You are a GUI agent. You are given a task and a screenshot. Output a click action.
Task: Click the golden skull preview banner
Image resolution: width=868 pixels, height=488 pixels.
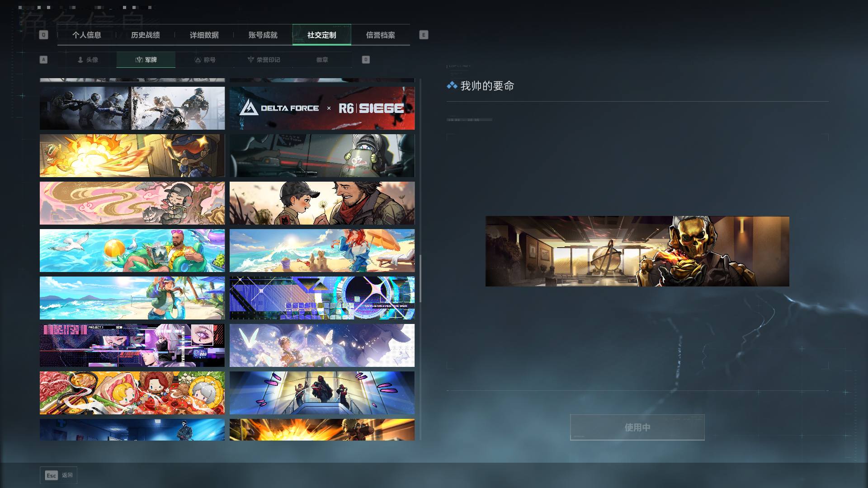pyautogui.click(x=637, y=251)
